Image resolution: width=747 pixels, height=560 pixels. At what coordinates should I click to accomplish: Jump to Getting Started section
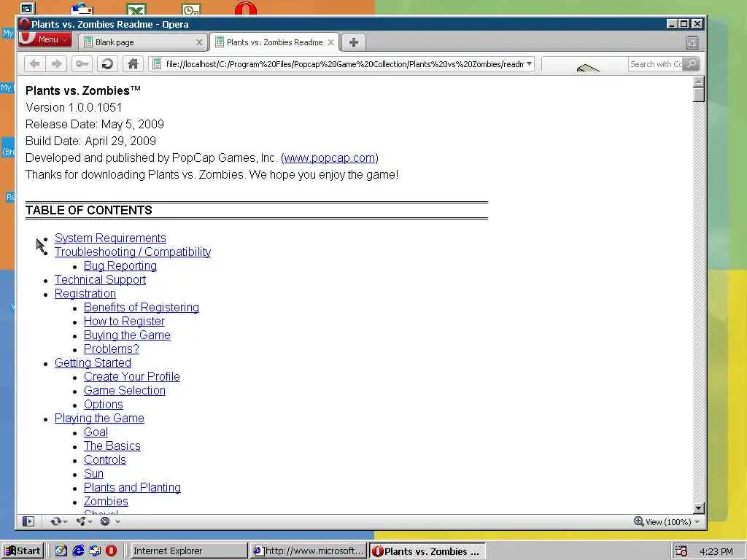pyautogui.click(x=93, y=362)
